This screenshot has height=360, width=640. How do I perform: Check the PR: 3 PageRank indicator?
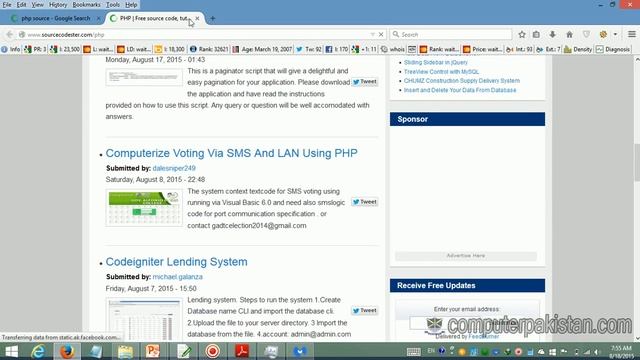[35, 49]
